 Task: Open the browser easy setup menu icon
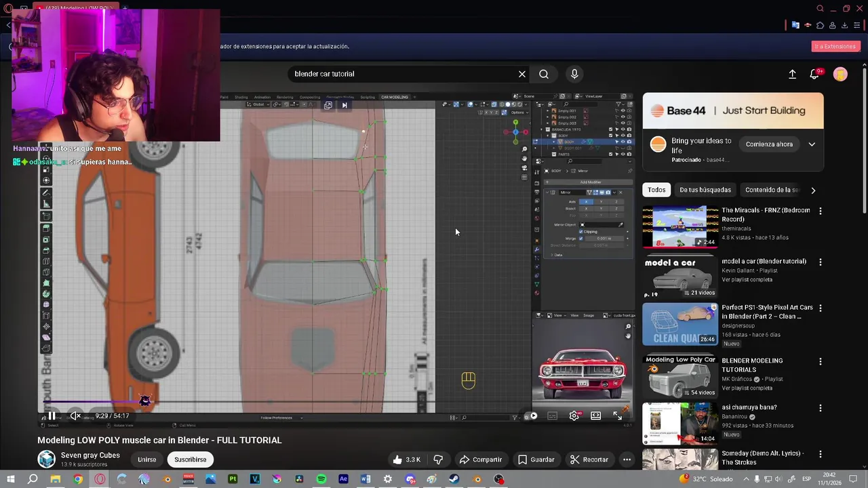(x=857, y=26)
